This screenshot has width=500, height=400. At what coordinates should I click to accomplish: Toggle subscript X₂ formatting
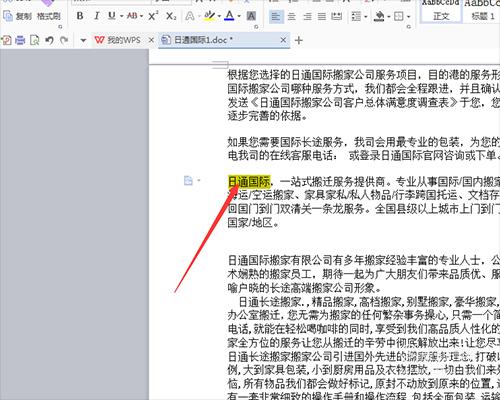[171, 16]
